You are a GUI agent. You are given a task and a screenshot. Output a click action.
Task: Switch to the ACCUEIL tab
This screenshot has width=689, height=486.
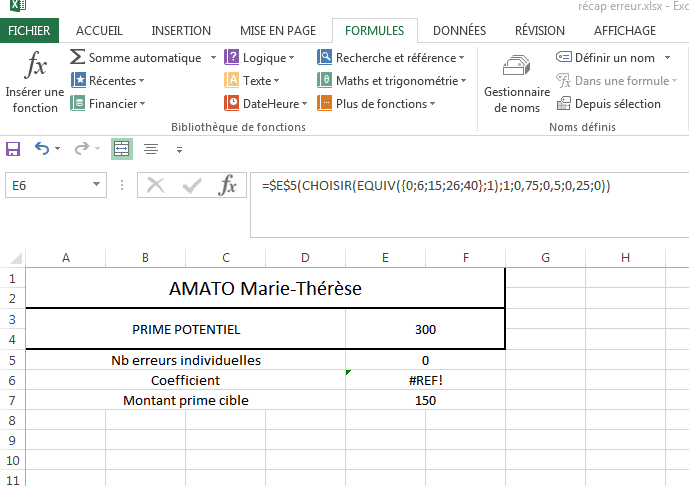[x=99, y=30]
